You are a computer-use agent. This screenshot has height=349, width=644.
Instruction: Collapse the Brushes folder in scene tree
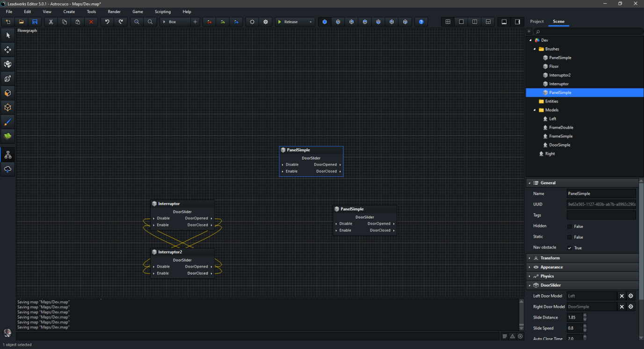(535, 49)
